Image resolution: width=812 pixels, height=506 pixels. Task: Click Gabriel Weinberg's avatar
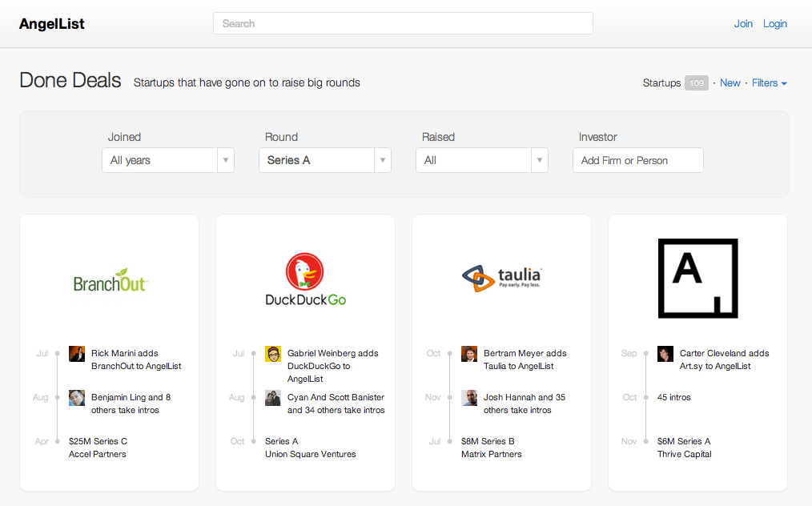273,354
